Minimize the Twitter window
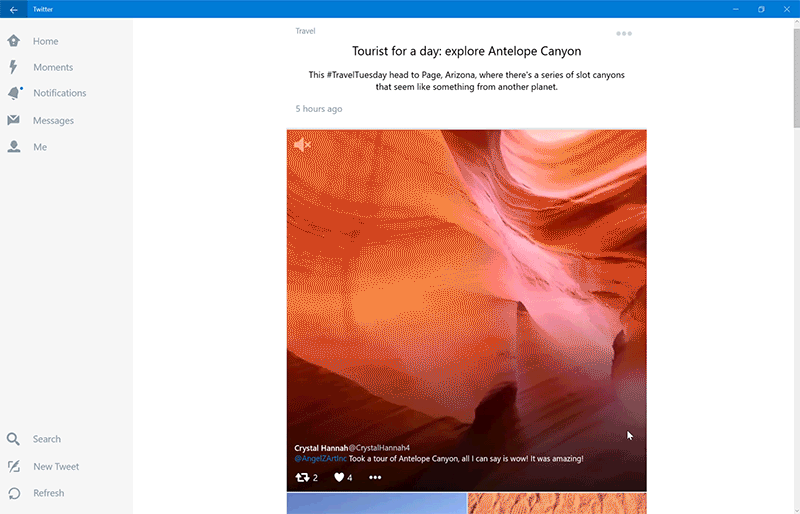The width and height of the screenshot is (800, 514). (736, 9)
